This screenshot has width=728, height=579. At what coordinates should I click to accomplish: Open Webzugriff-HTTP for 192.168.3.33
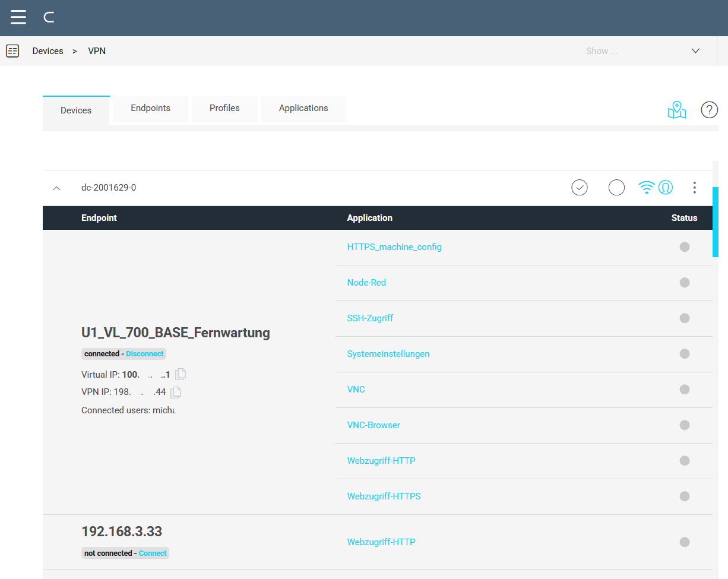[x=381, y=542]
